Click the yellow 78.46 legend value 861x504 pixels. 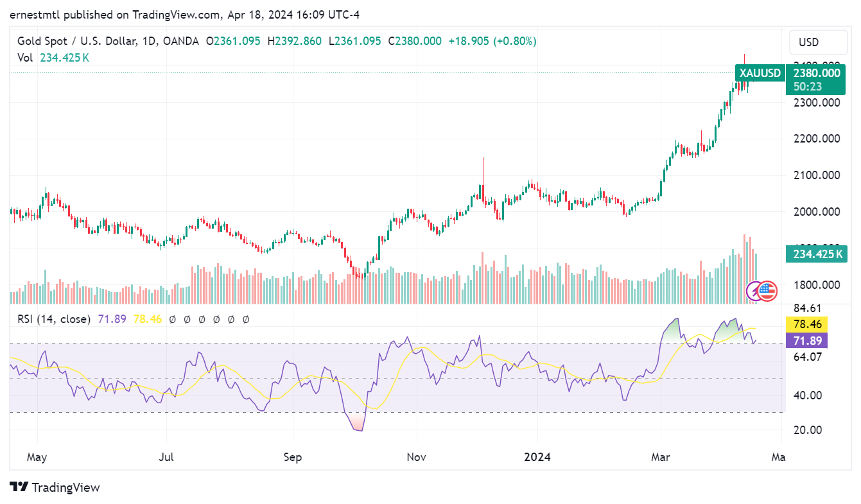pos(146,318)
